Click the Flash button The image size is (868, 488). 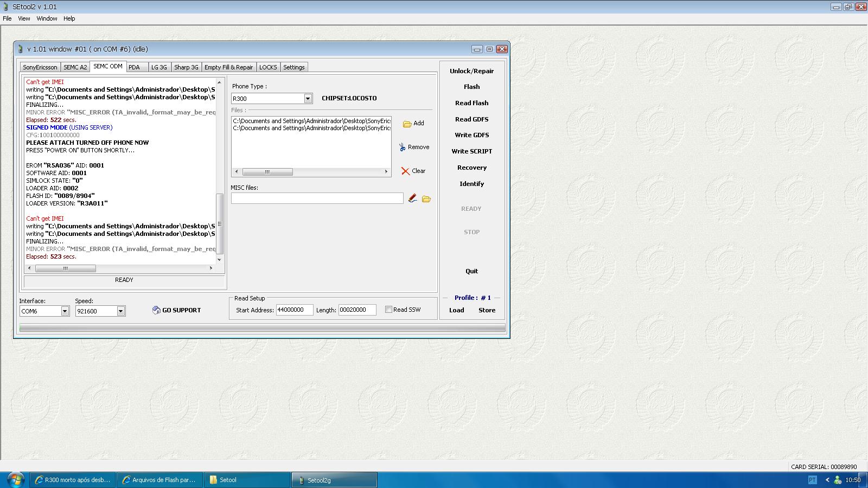[472, 87]
